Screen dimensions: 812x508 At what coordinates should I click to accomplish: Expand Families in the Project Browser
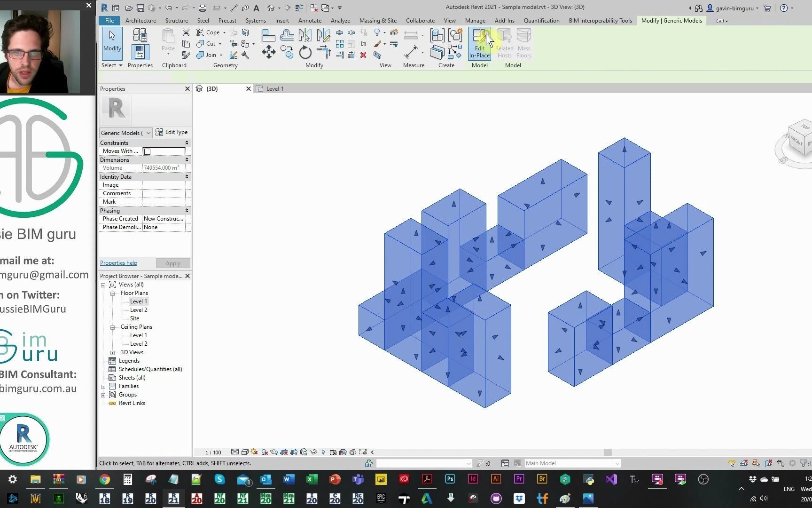coord(103,386)
